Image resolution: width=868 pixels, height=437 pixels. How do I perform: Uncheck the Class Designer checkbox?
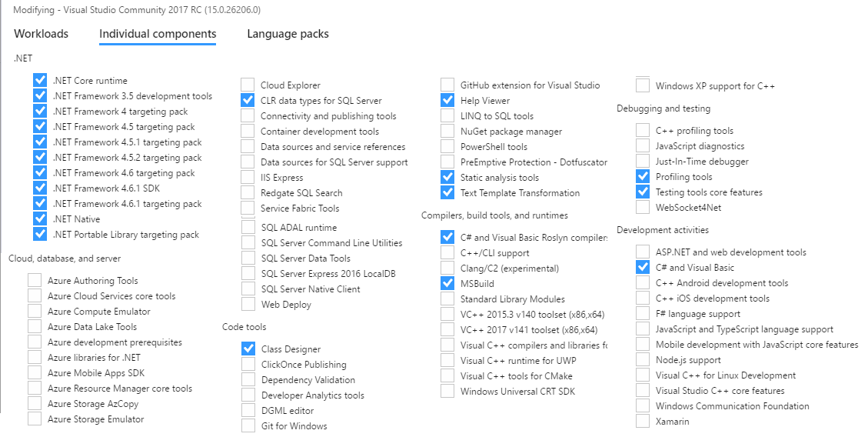coord(248,349)
